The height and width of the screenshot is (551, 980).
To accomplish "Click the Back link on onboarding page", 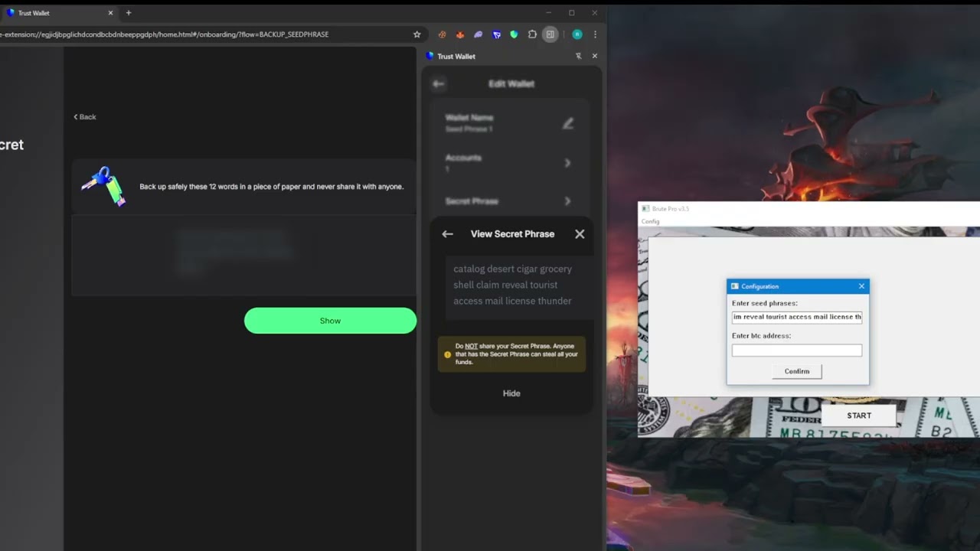I will tap(85, 117).
